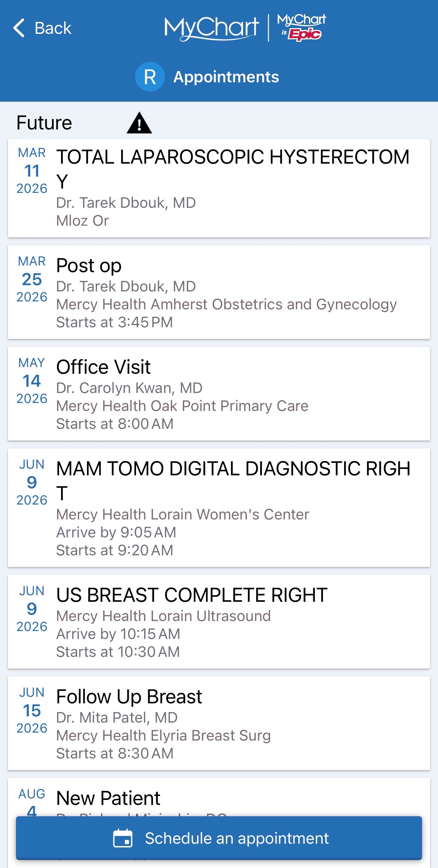
Task: Select US Breast Complete Right appointment
Action: (x=219, y=621)
